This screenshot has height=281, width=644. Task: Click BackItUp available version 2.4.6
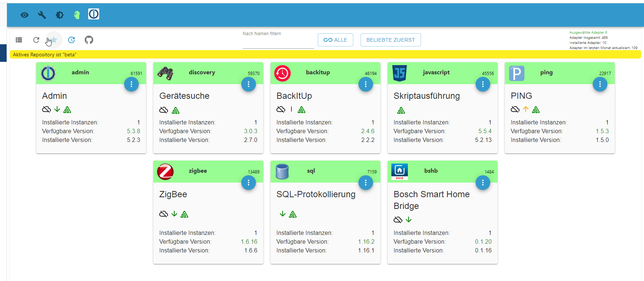click(368, 131)
